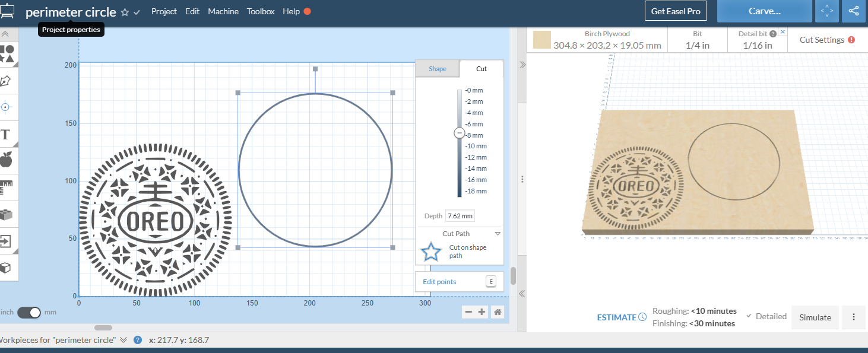868x353 pixels.
Task: Click the Carve button
Action: click(x=764, y=11)
